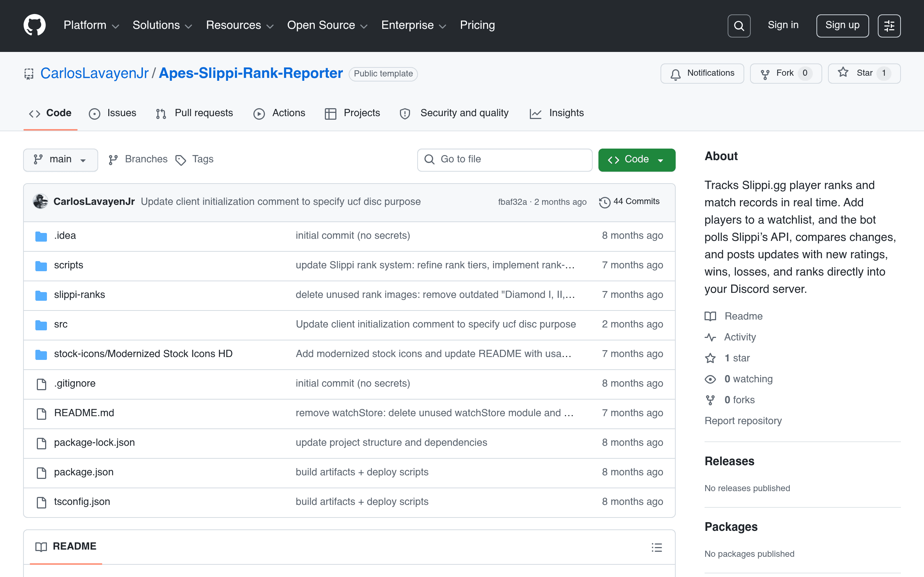
Task: Open Report repository link
Action: click(x=743, y=420)
